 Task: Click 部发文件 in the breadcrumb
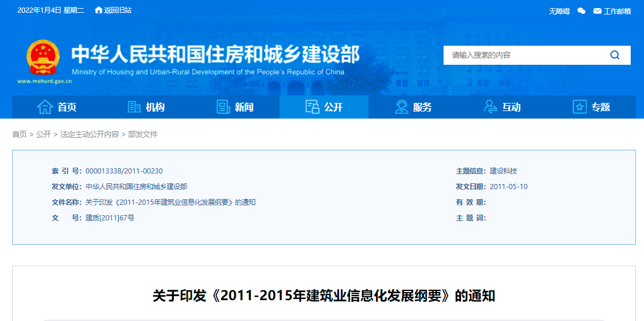coord(143,134)
